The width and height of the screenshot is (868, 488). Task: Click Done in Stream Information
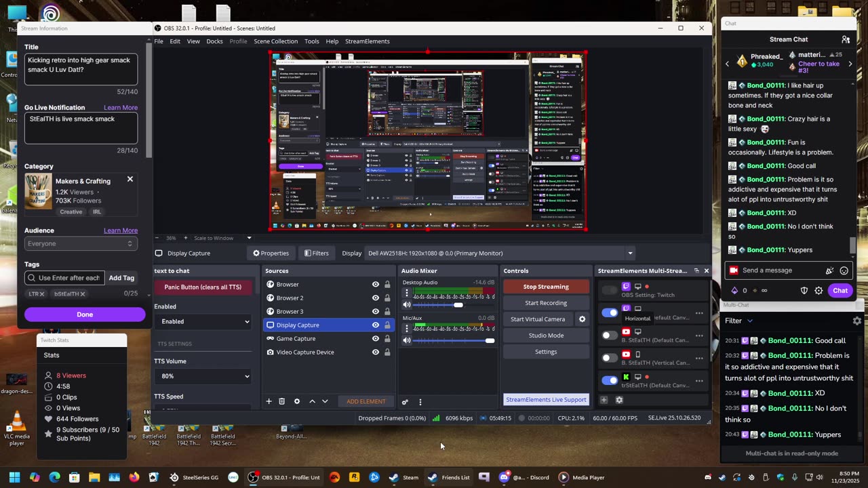pos(85,314)
